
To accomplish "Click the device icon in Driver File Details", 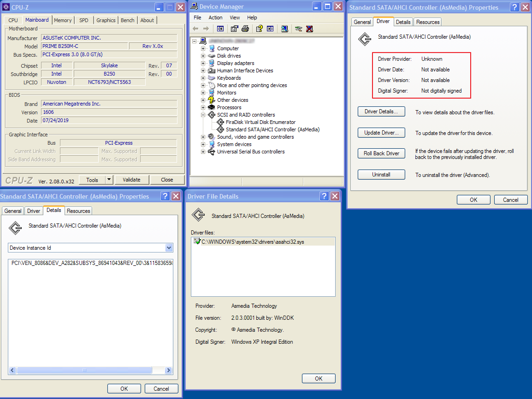I will tap(199, 215).
